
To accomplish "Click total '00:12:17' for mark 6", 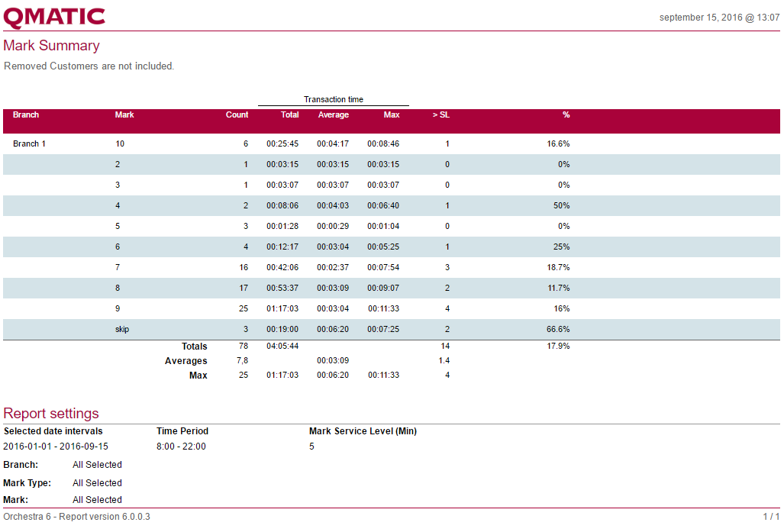I will click(282, 247).
